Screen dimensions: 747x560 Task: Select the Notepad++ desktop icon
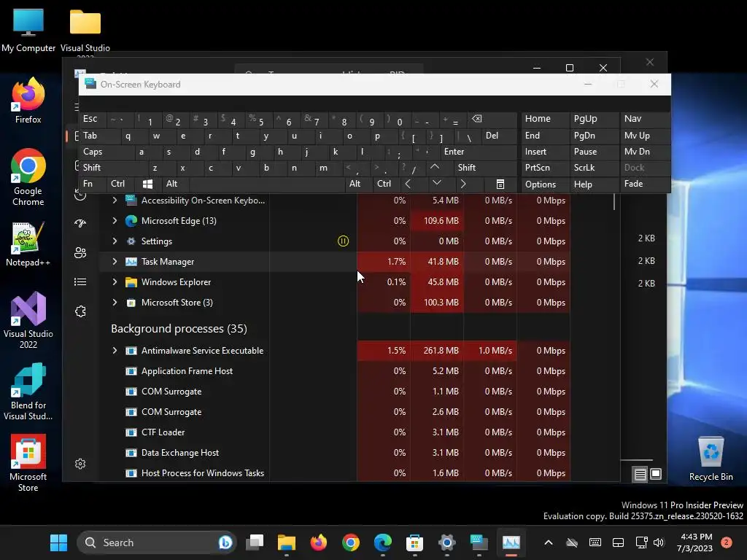pos(28,244)
